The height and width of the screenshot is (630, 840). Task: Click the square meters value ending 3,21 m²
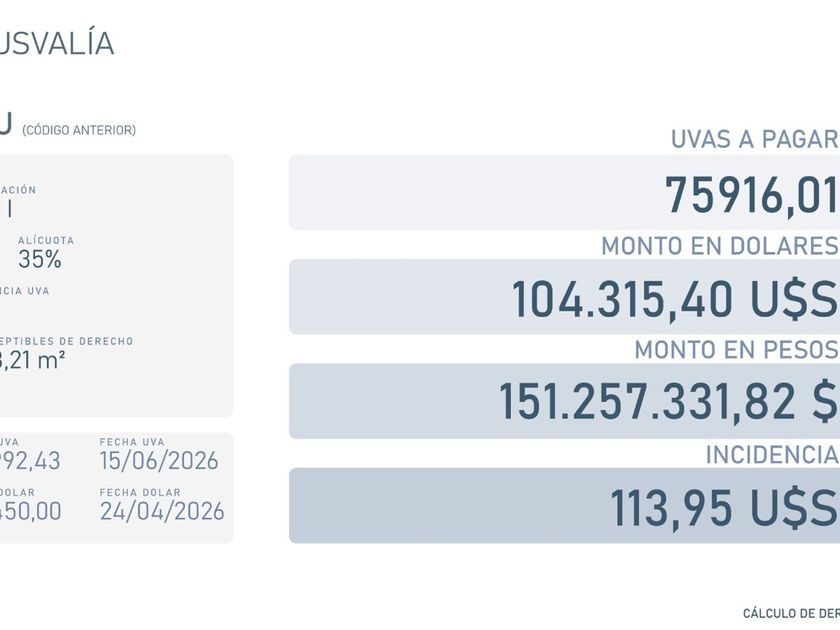point(33,361)
